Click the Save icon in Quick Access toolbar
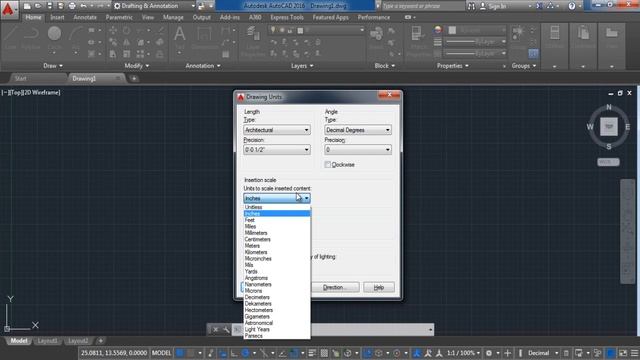 (49, 6)
